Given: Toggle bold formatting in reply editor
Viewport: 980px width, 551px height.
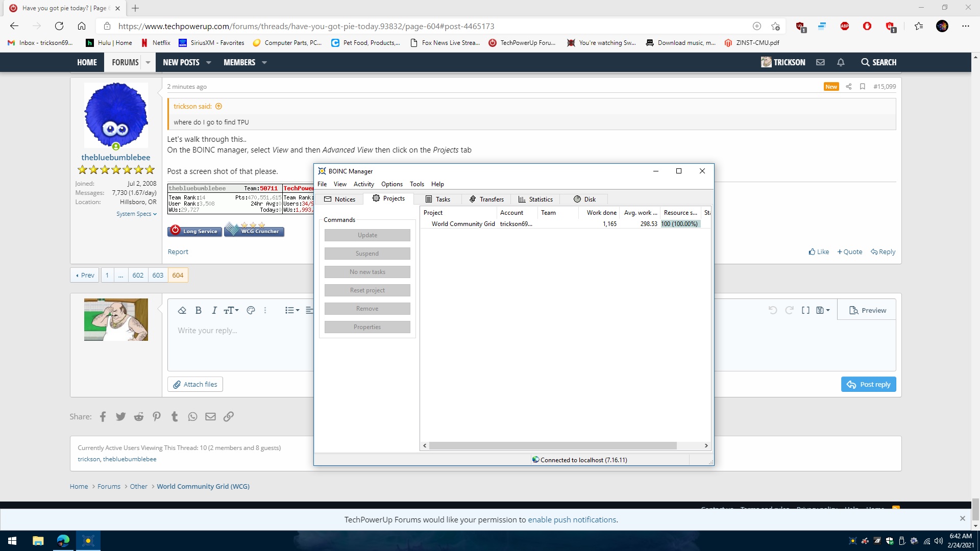Looking at the screenshot, I should pyautogui.click(x=199, y=310).
